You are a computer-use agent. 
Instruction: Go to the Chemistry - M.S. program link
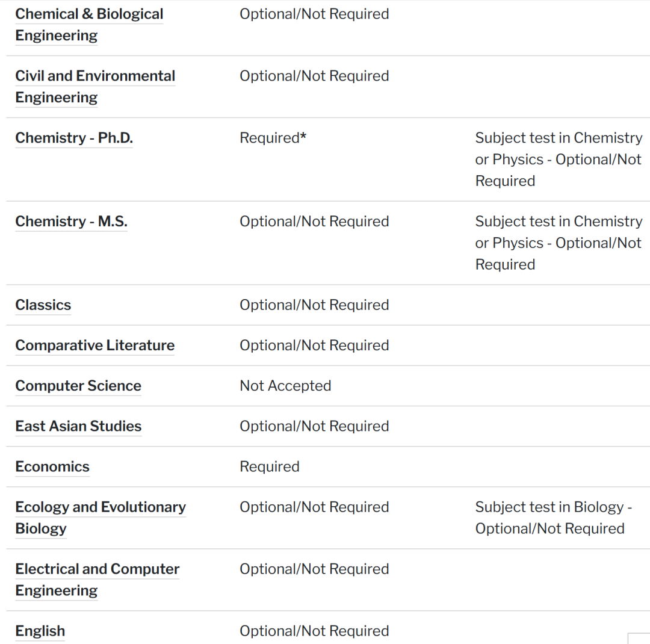(71, 222)
